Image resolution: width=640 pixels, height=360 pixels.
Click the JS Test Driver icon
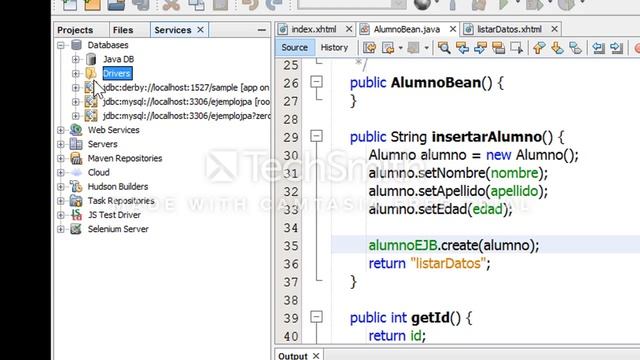click(76, 215)
